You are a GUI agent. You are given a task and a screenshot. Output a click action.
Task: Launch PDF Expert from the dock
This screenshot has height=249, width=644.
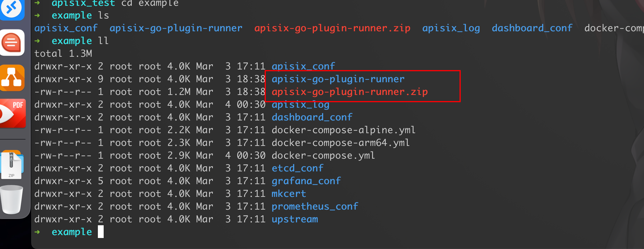(x=12, y=113)
